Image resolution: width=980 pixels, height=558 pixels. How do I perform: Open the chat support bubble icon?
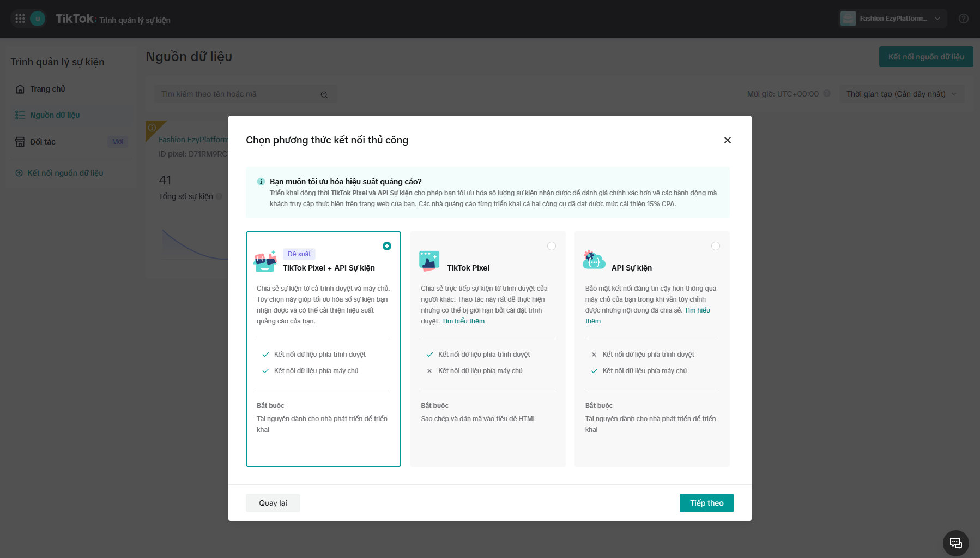(x=955, y=543)
